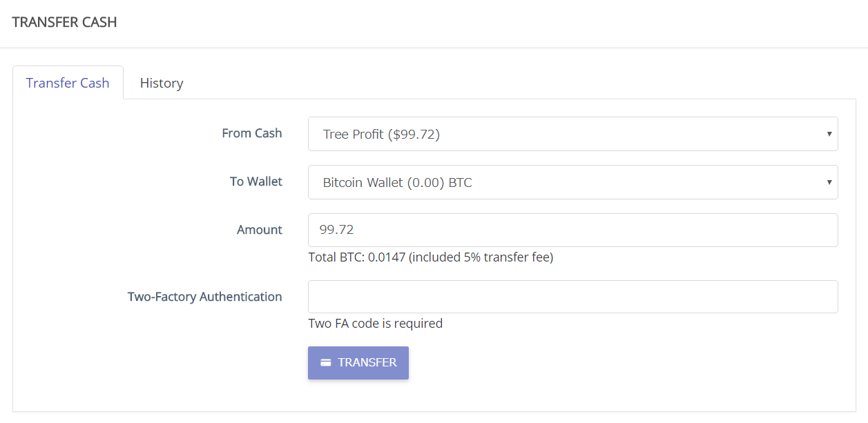This screenshot has width=868, height=423.
Task: Click the Total BTC: 0.0147 text
Action: pos(357,257)
